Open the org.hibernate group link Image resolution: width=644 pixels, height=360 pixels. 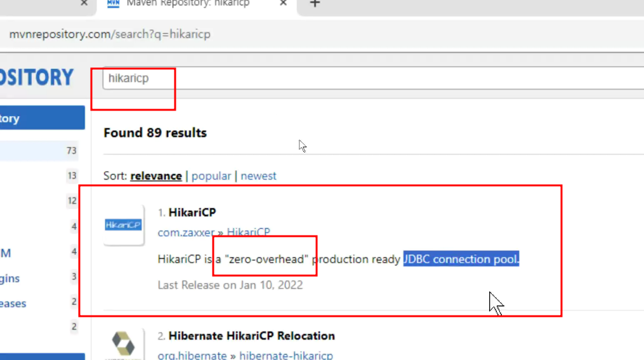point(192,356)
